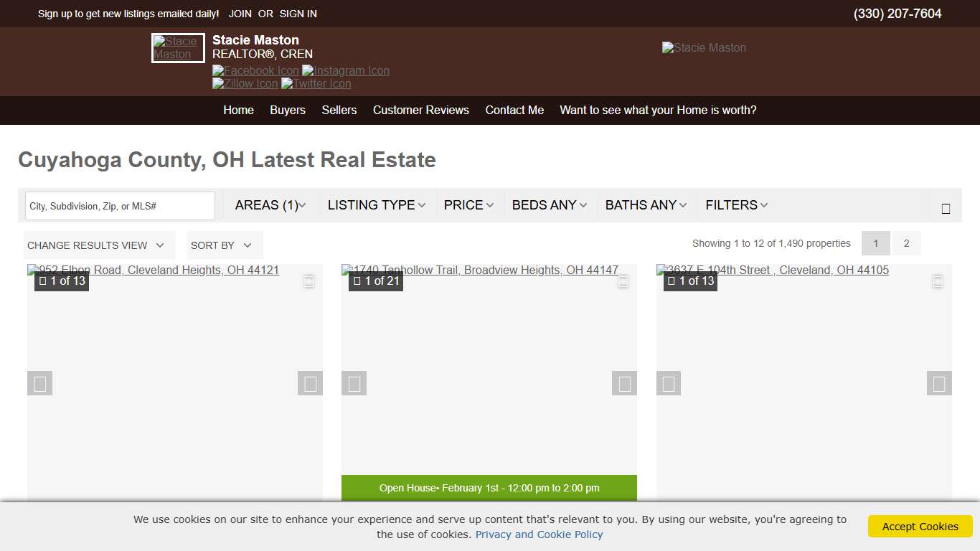The width and height of the screenshot is (980, 551).
Task: Open the Twitter profile icon
Action: 316,84
